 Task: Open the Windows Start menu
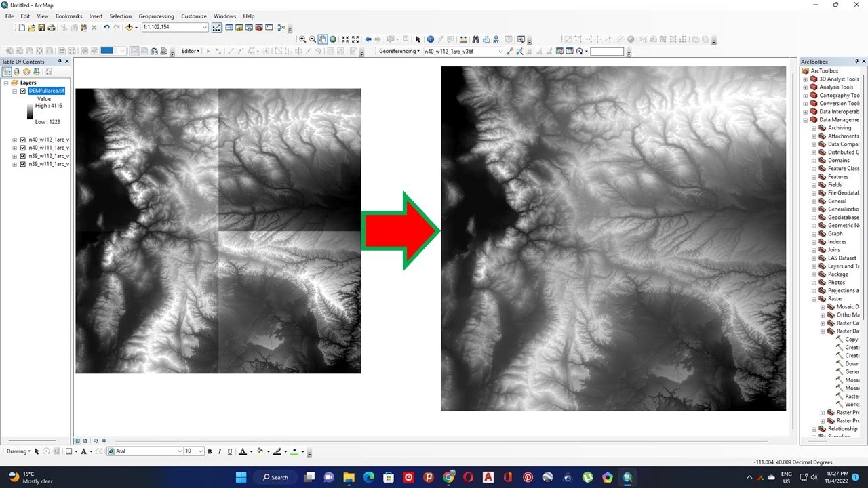coord(241,477)
